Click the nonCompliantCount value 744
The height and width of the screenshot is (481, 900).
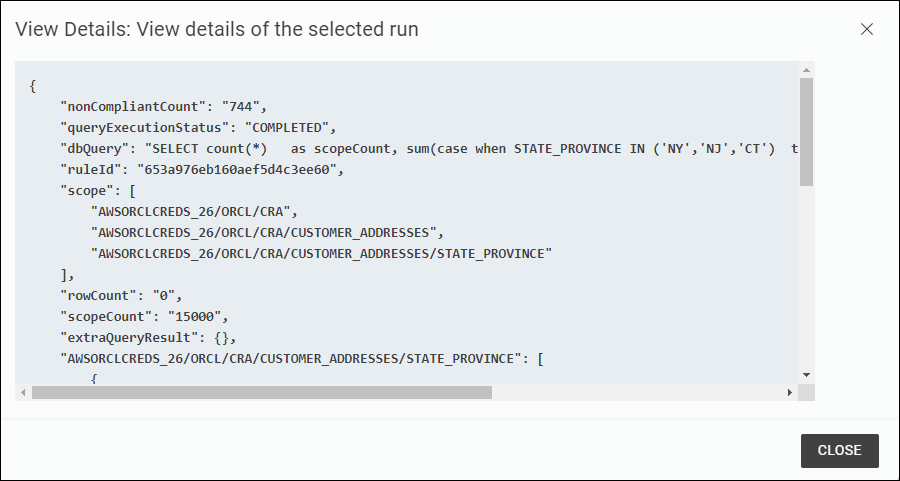(241, 106)
